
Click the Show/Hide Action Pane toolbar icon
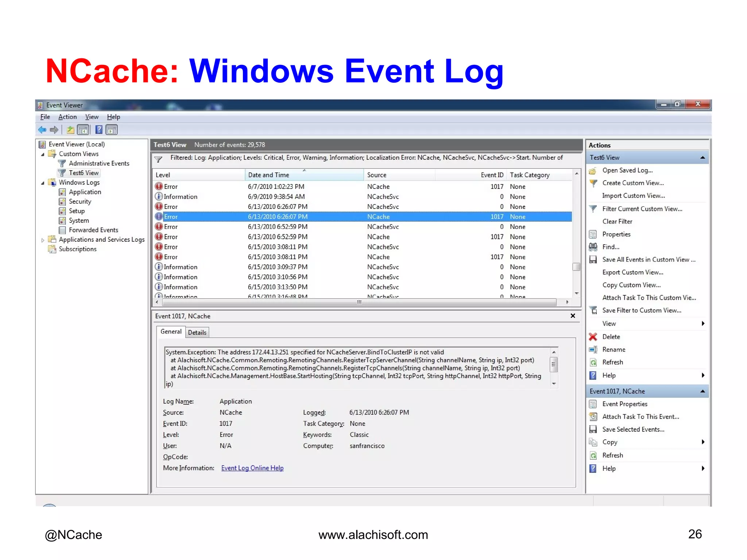(112, 130)
